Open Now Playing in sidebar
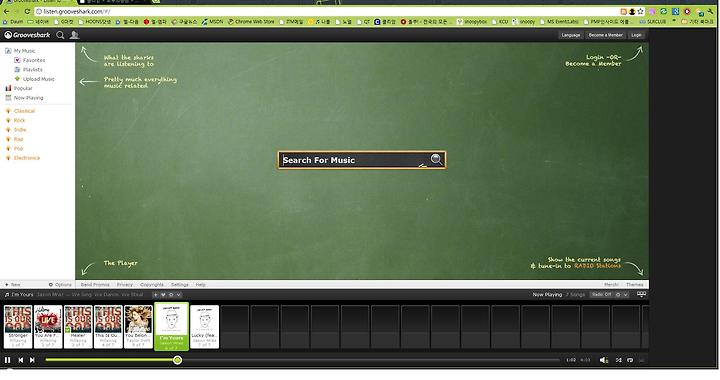 point(24,98)
